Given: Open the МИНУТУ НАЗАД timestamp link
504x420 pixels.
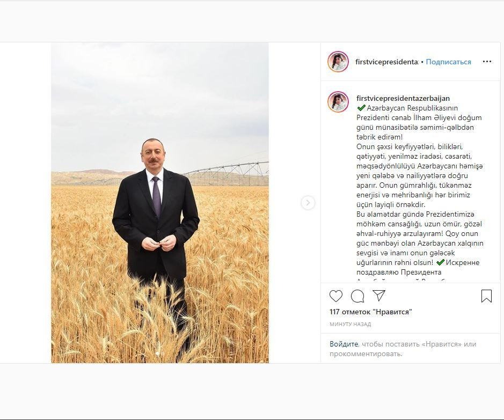Looking at the screenshot, I should (350, 325).
